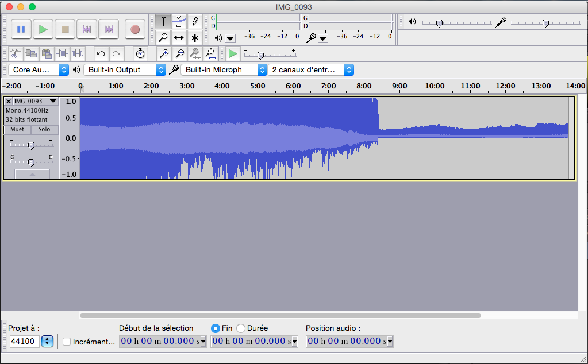588x364 pixels.
Task: Select the Fin radio button
Action: tap(216, 328)
